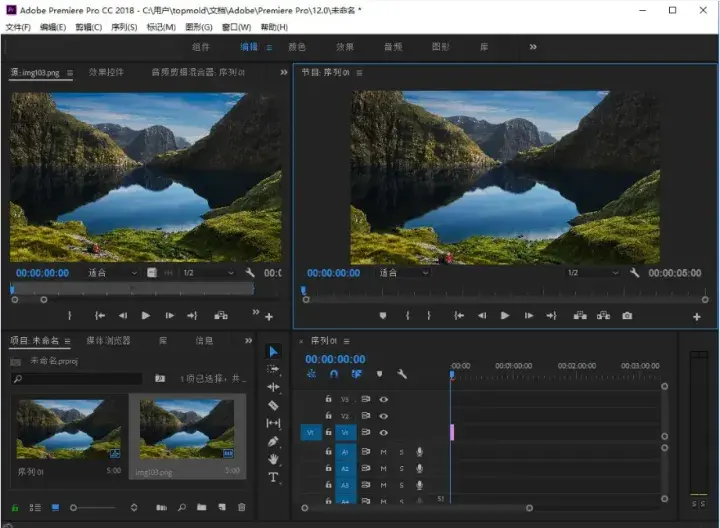The width and height of the screenshot is (720, 528).
Task: Select the Track Select Forward tool
Action: click(x=274, y=369)
